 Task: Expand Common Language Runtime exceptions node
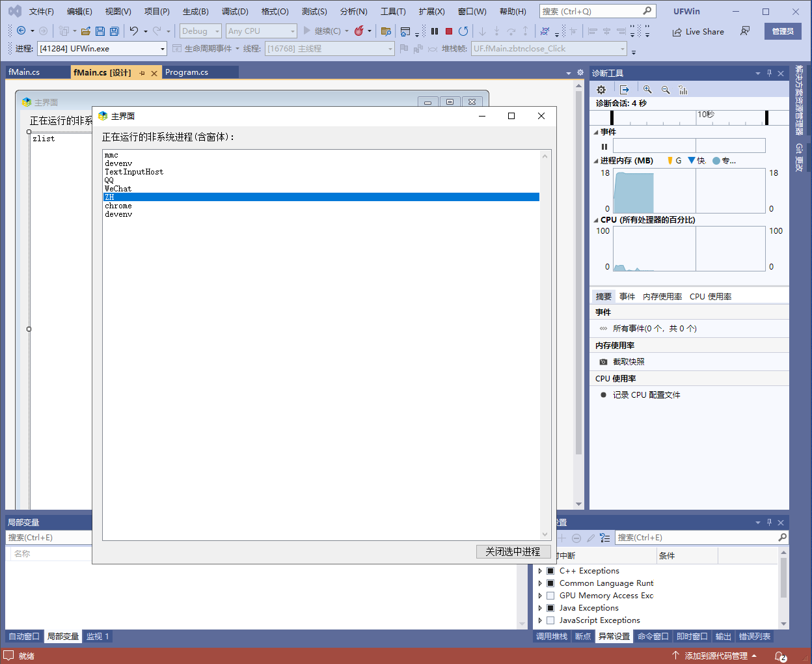click(x=540, y=583)
